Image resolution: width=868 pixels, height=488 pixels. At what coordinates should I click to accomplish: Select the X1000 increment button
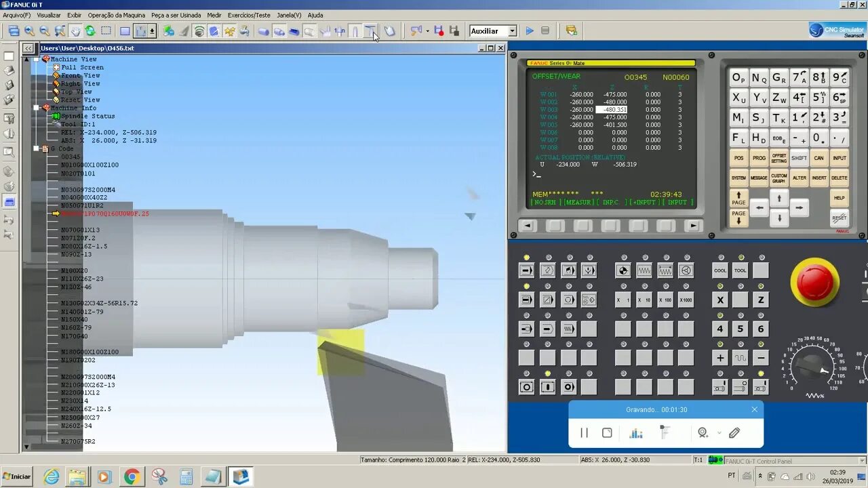coord(686,300)
